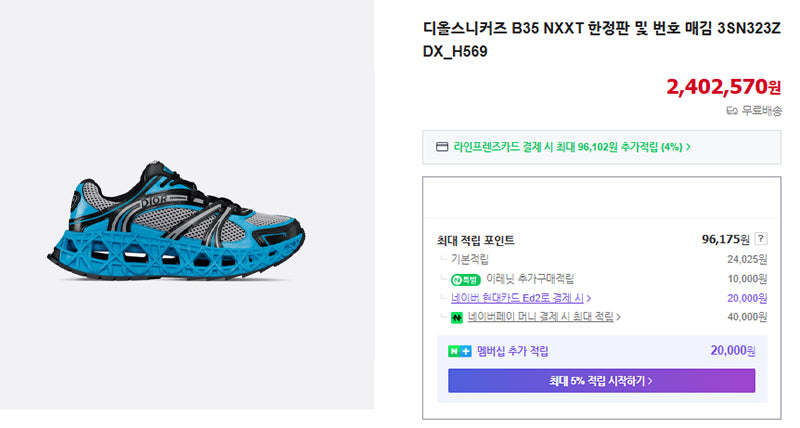
Task: Click the 무료배송 shipping text
Action: pos(761,111)
